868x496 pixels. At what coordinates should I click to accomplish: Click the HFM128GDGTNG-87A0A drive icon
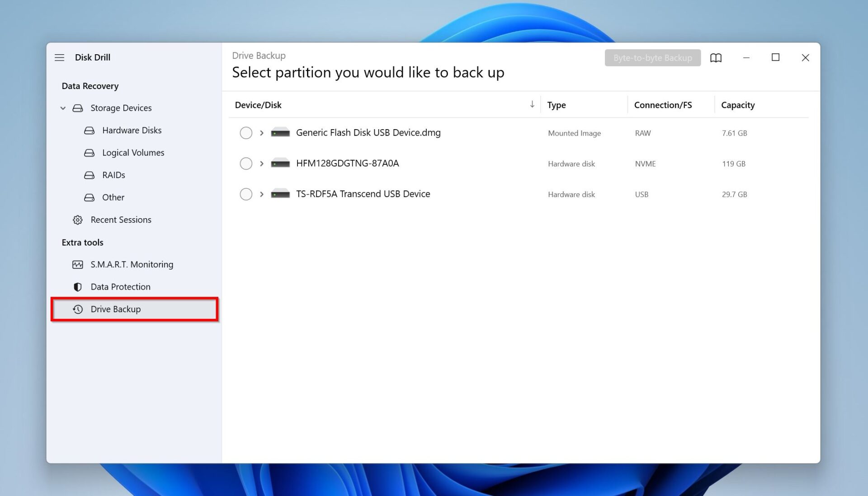coord(280,164)
